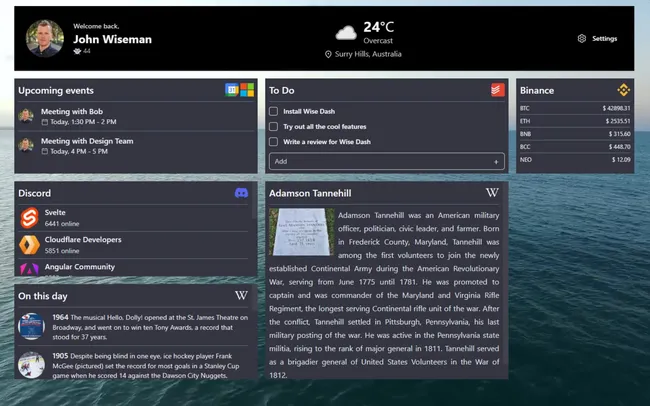650x406 pixels.
Task: Click the Add task input field
Action: click(387, 161)
